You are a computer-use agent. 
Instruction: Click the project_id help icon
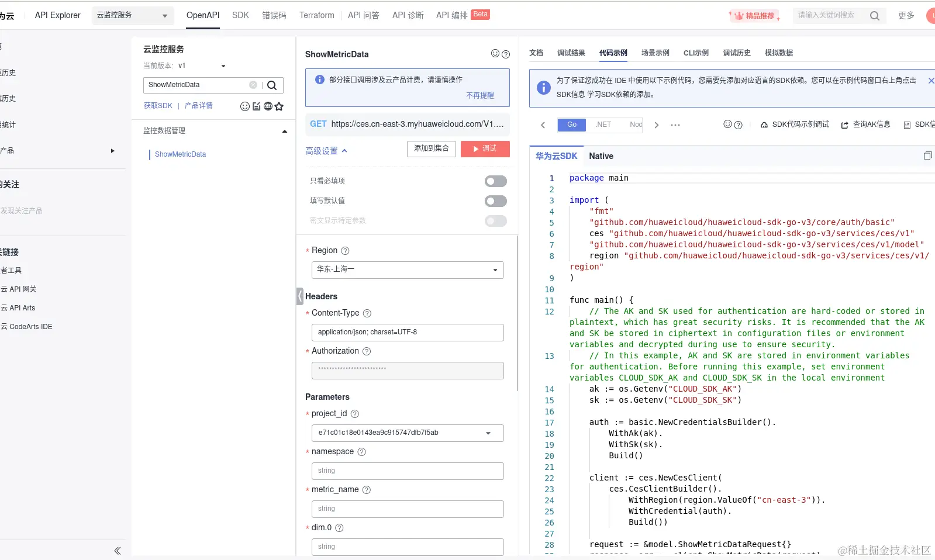355,414
